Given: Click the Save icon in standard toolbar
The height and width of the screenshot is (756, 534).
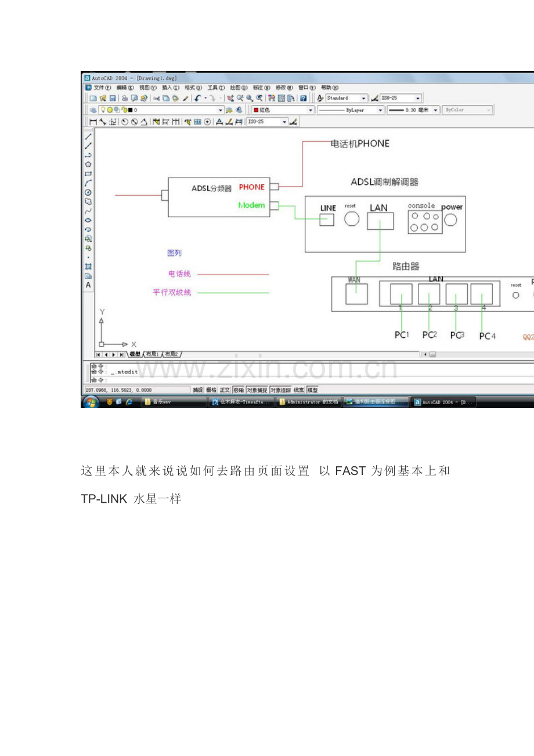Looking at the screenshot, I should click(113, 99).
